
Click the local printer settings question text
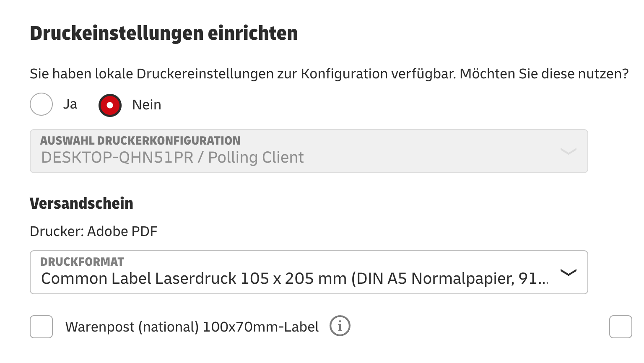(329, 74)
